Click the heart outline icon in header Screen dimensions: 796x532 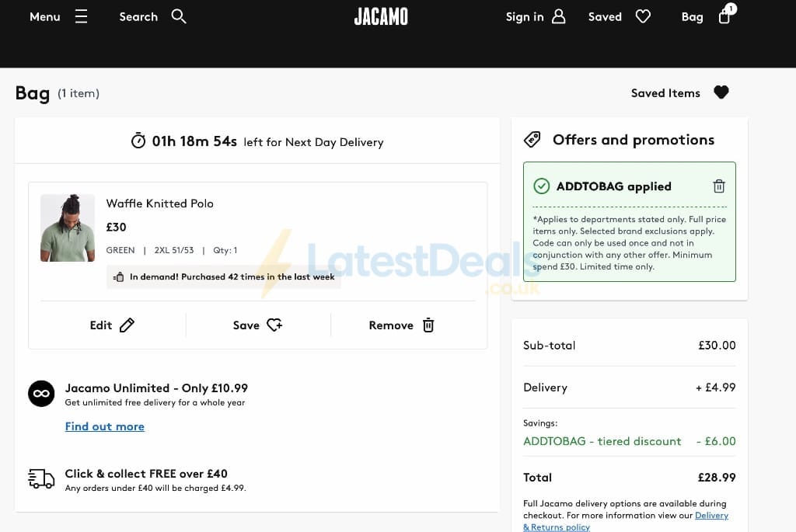pos(643,17)
